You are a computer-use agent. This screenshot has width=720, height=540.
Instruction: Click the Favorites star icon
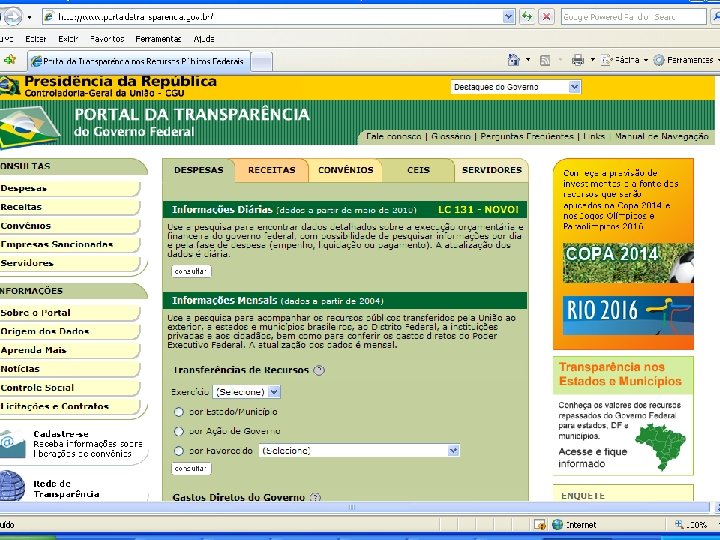click(x=10, y=60)
